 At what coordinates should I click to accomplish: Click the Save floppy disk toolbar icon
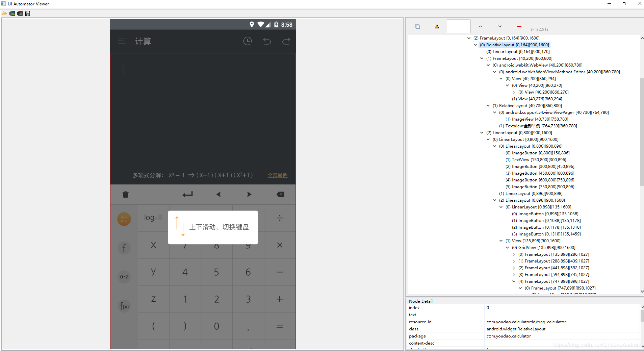pyautogui.click(x=28, y=14)
